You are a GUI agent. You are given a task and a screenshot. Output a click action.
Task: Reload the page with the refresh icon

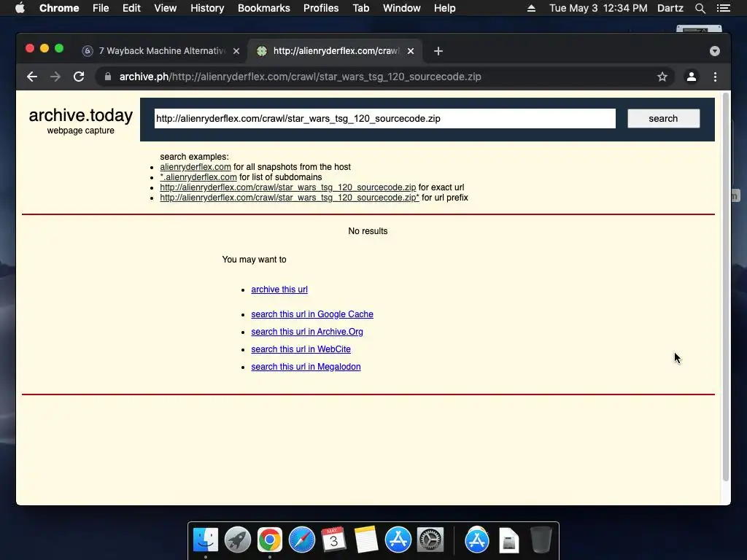[79, 77]
